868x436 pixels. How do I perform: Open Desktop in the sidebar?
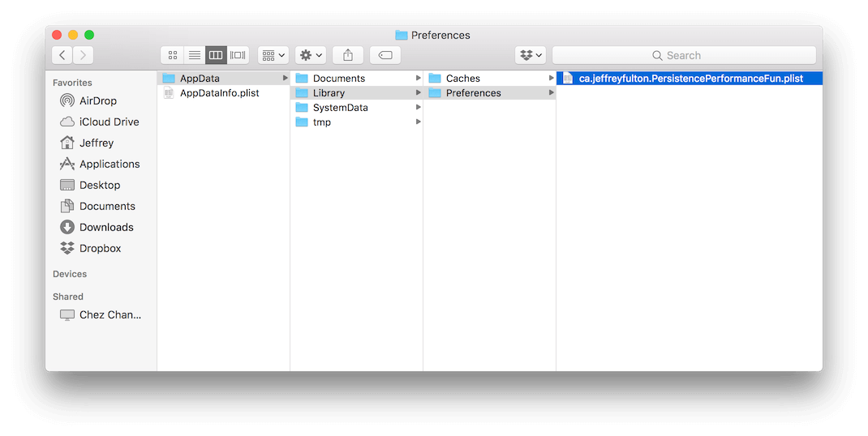[x=90, y=185]
